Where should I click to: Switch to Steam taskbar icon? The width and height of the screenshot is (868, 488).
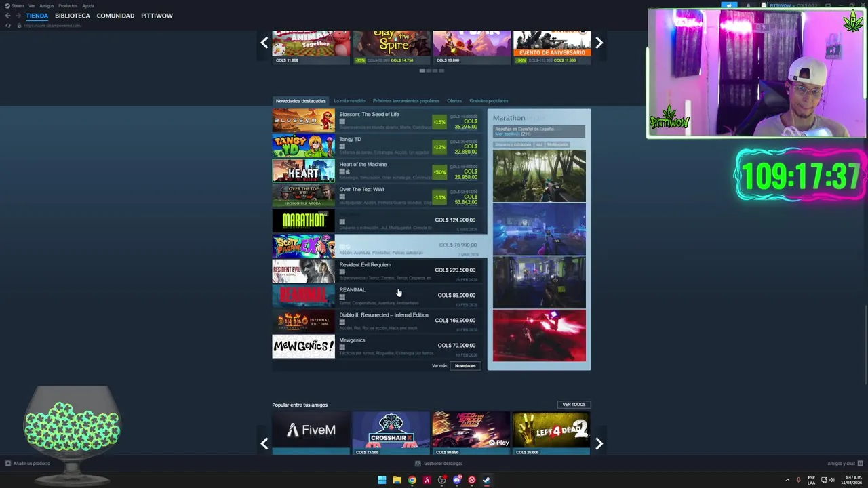pos(486,480)
